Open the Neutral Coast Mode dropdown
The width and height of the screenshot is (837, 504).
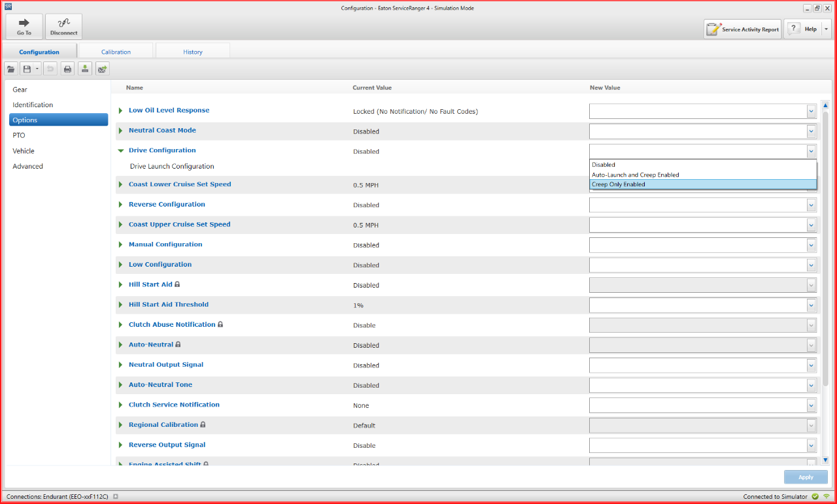[811, 131]
